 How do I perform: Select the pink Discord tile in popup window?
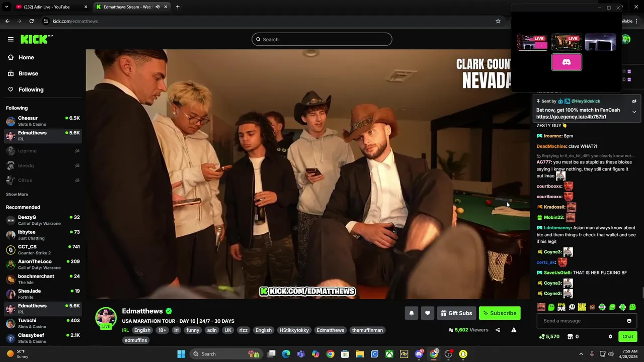(x=567, y=62)
